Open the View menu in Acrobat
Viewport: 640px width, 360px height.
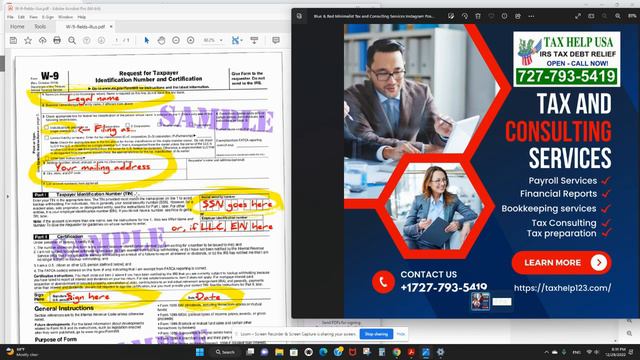pos(33,17)
